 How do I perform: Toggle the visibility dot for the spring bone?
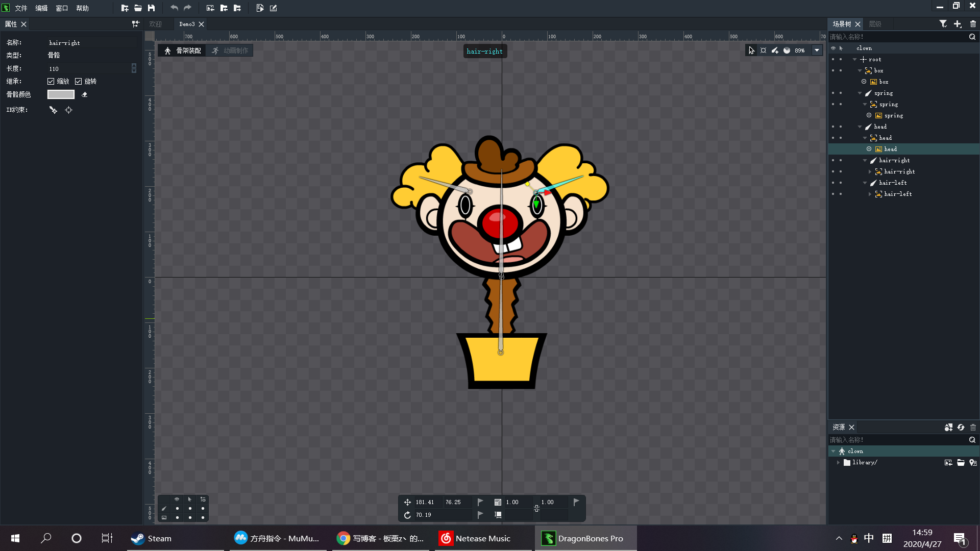pyautogui.click(x=833, y=93)
